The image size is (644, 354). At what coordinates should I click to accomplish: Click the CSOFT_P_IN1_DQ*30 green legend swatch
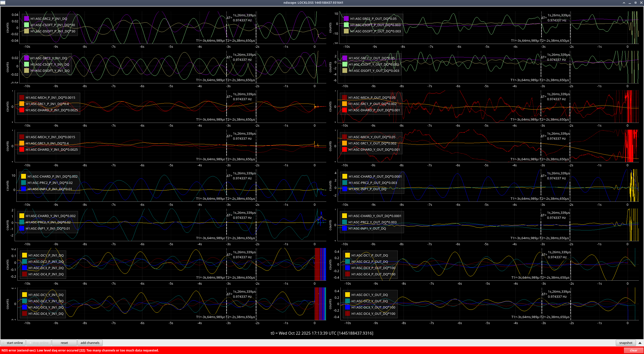[26, 25]
